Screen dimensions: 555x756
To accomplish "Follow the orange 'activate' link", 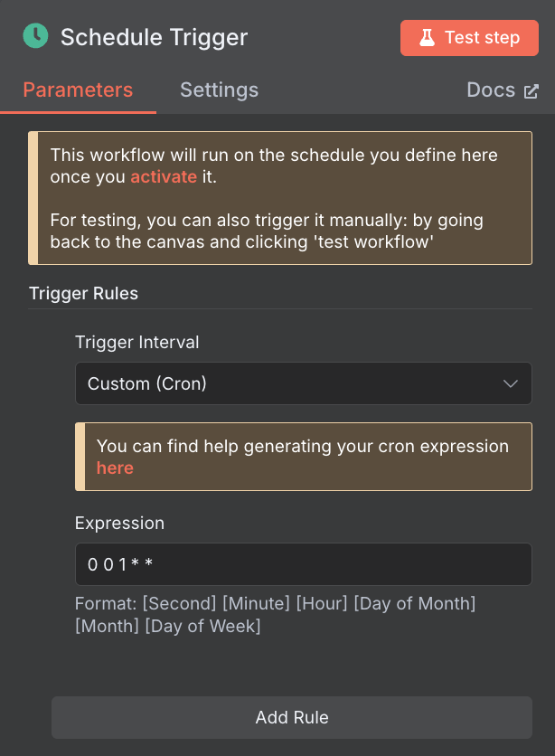I will [x=164, y=177].
